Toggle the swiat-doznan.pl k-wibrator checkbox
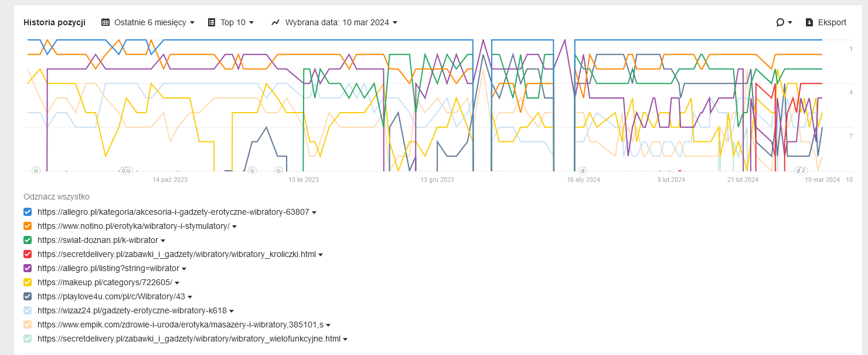The image size is (868, 355). click(x=28, y=240)
